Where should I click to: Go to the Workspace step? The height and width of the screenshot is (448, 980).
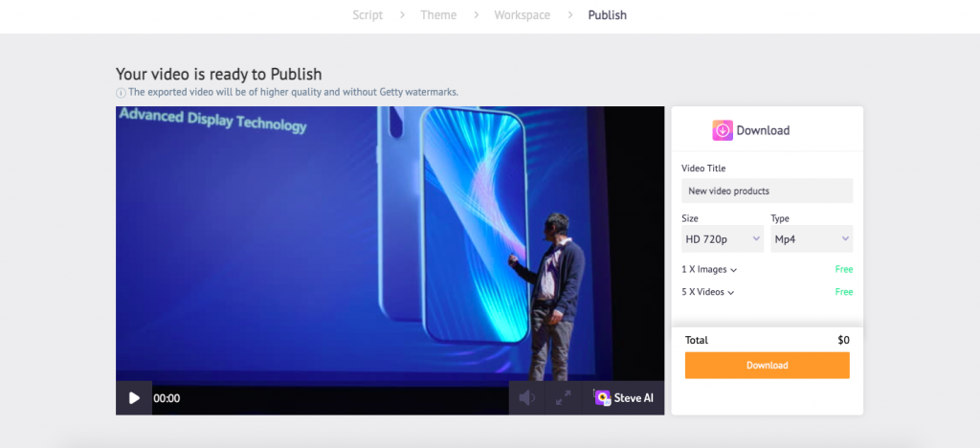[522, 15]
